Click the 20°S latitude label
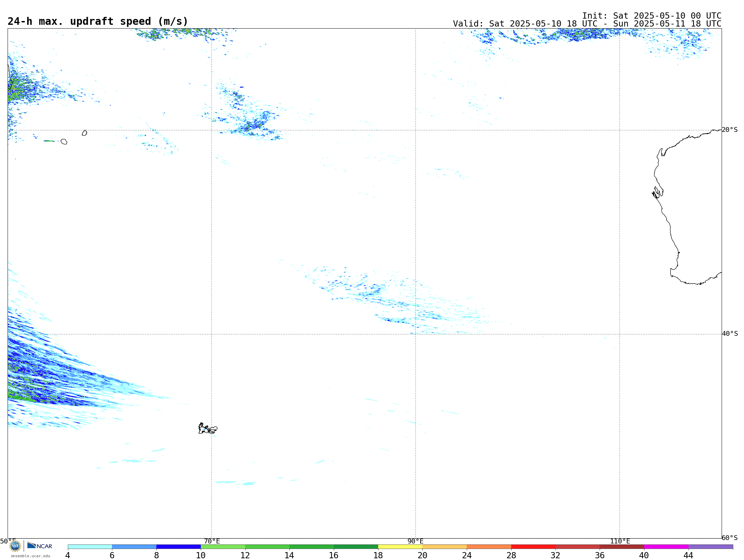The image size is (744, 560). pyautogui.click(x=730, y=130)
